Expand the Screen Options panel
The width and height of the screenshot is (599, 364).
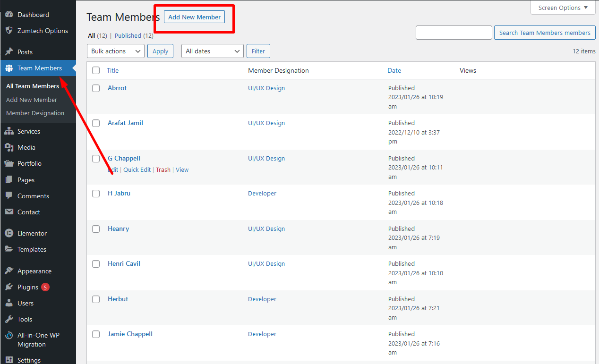click(x=563, y=8)
